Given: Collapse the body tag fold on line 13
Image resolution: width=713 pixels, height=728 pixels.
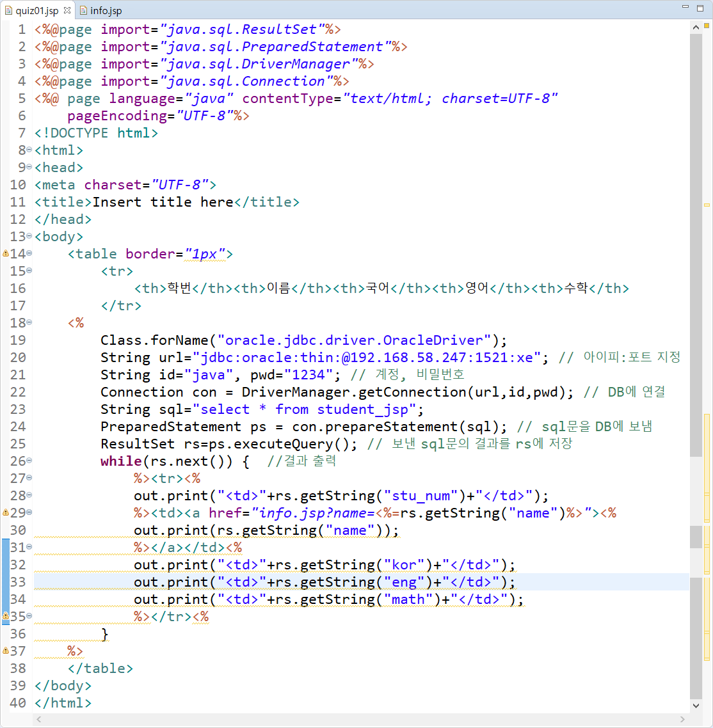Looking at the screenshot, I should (x=29, y=236).
